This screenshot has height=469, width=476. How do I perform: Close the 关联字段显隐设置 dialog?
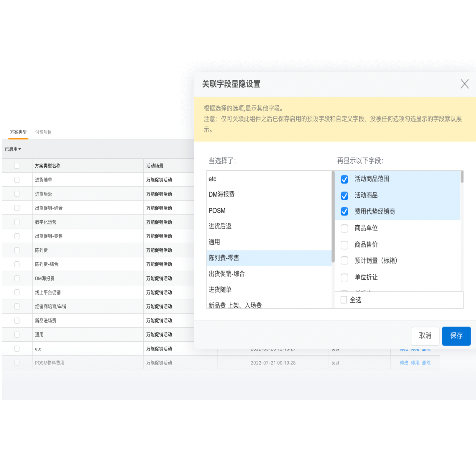click(x=464, y=84)
